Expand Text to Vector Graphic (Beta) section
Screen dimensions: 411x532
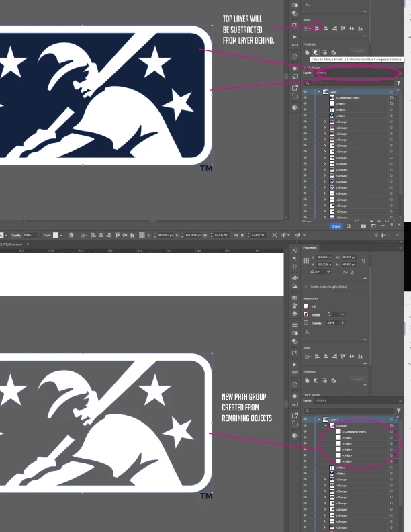click(306, 287)
